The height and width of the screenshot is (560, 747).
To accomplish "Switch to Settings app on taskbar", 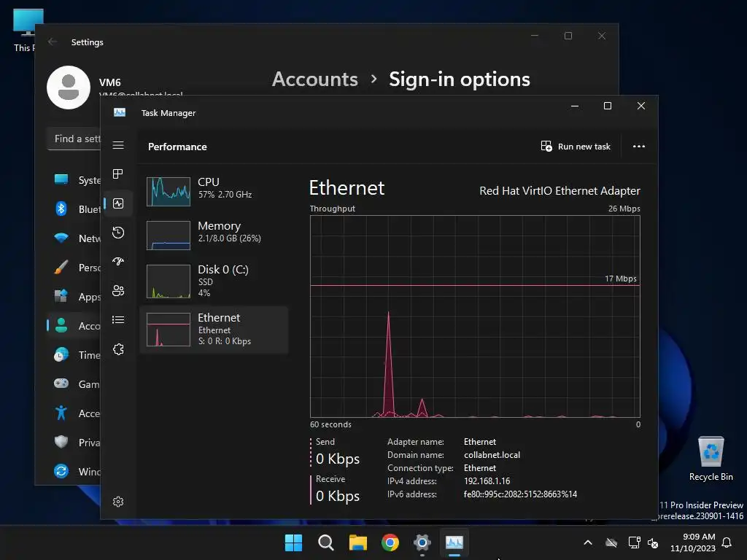I will tap(422, 542).
